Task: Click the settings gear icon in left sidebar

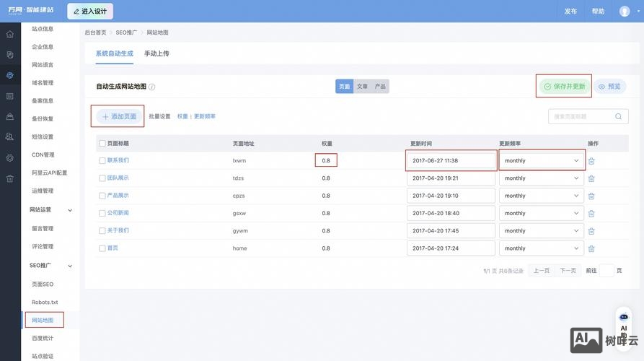Action: tap(10, 157)
